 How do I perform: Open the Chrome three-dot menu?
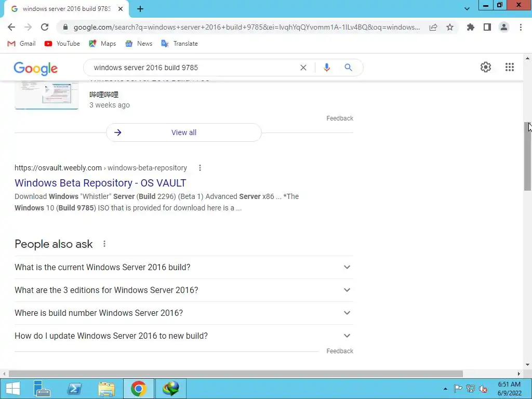tap(521, 27)
